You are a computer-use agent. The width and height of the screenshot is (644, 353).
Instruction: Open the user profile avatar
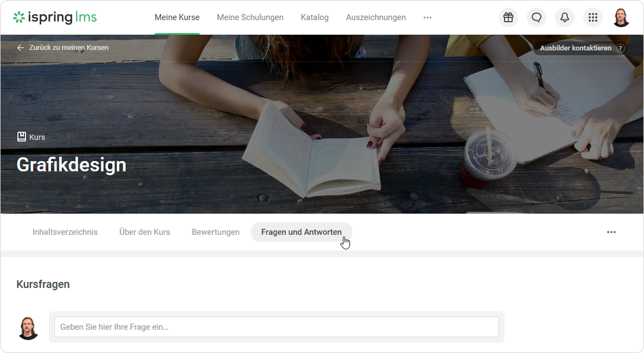(621, 17)
